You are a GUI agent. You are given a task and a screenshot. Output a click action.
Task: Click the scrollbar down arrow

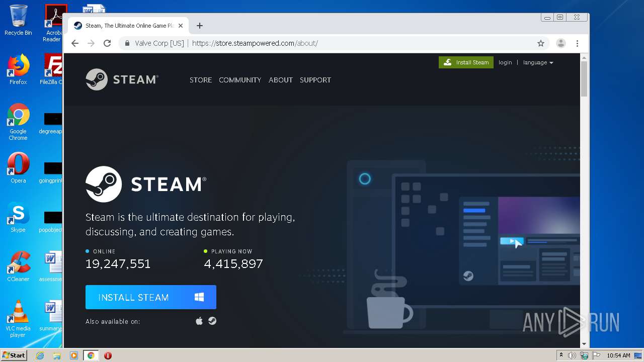click(584, 344)
